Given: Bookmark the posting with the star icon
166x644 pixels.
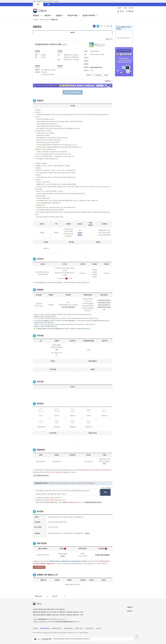Looking at the screenshot, I should tap(101, 26).
